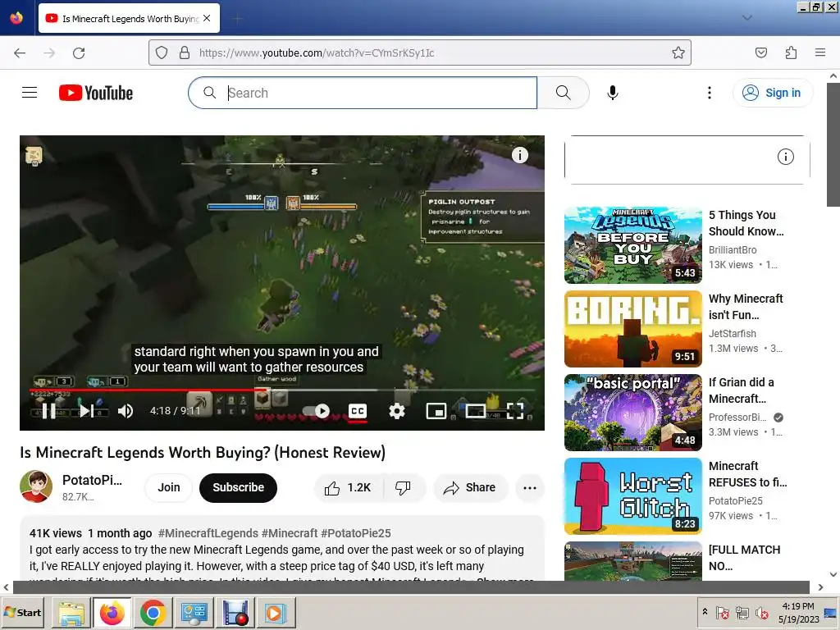Image resolution: width=840 pixels, height=630 pixels.
Task: Toggle autoplay switch in player
Action: 316,411
